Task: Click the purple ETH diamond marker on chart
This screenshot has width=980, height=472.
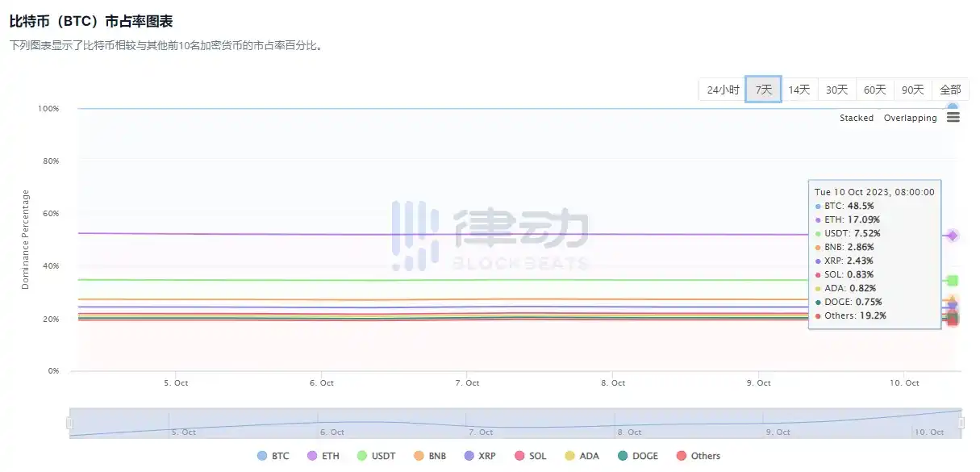Action: 953,236
